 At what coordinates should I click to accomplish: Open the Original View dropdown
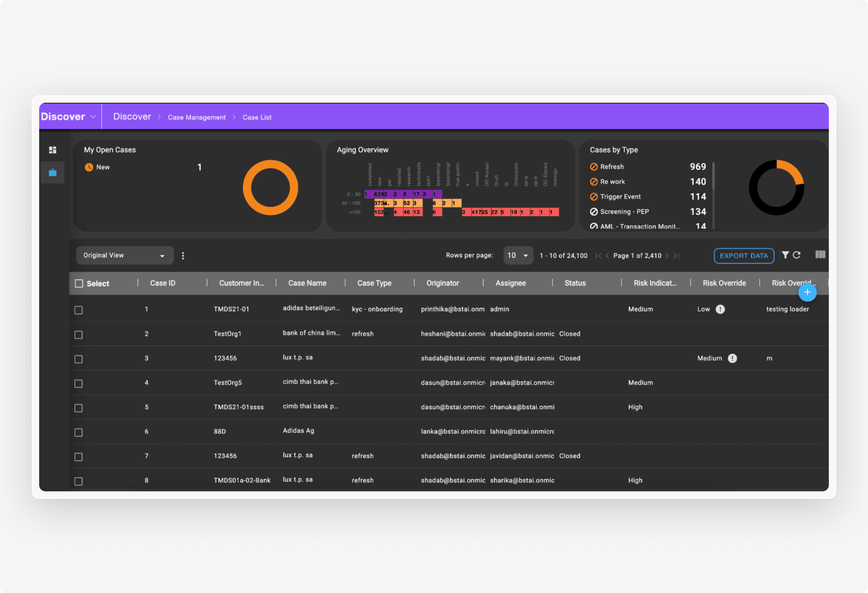coord(125,255)
